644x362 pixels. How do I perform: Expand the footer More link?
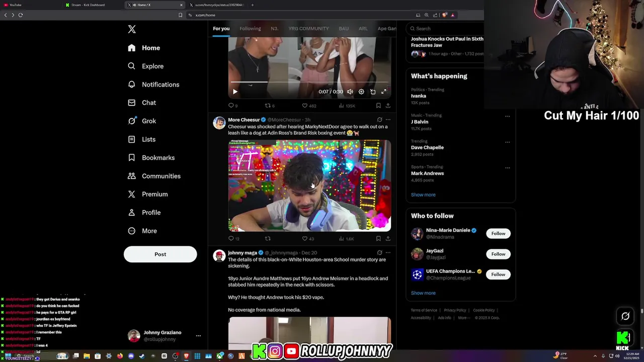464,318
